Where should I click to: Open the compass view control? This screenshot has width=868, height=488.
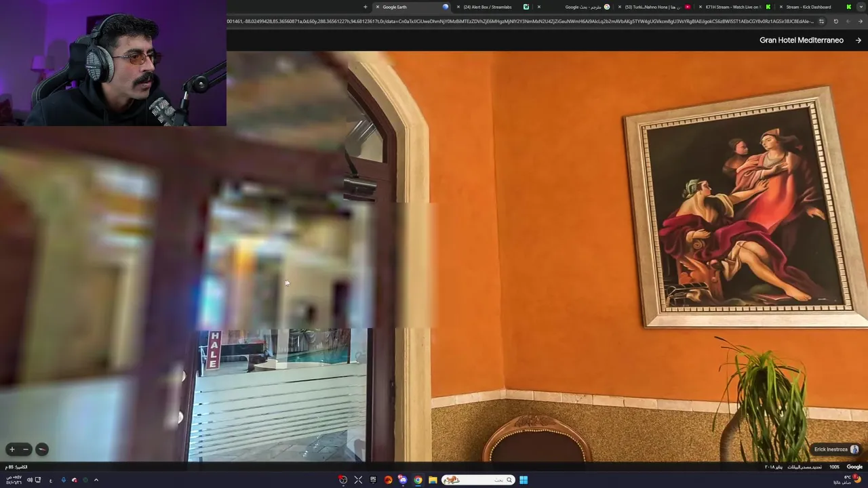(41, 449)
